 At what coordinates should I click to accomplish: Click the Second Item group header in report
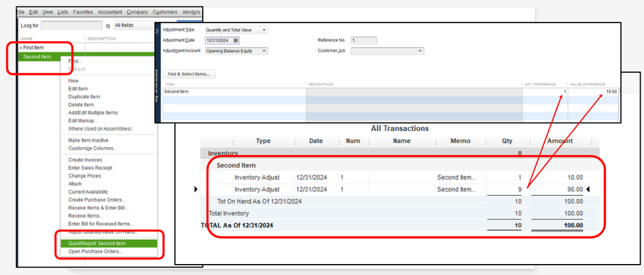pyautogui.click(x=236, y=165)
